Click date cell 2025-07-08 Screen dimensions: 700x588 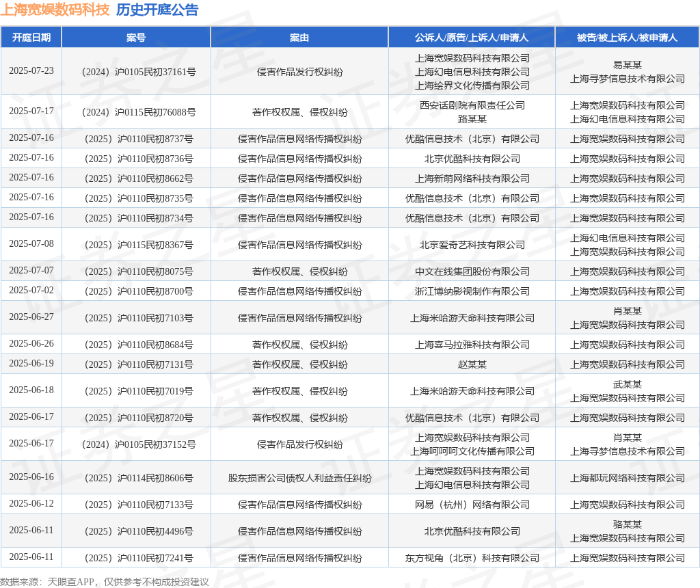pos(31,244)
